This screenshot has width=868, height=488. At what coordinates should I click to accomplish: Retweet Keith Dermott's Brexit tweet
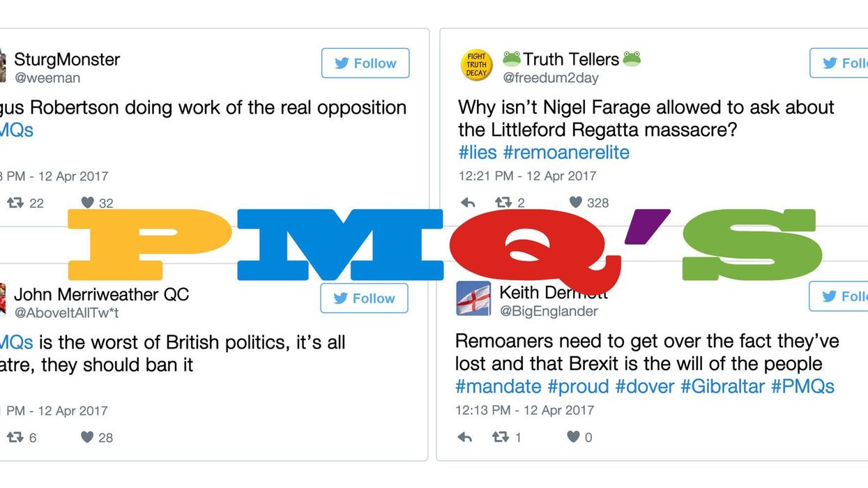click(x=500, y=437)
